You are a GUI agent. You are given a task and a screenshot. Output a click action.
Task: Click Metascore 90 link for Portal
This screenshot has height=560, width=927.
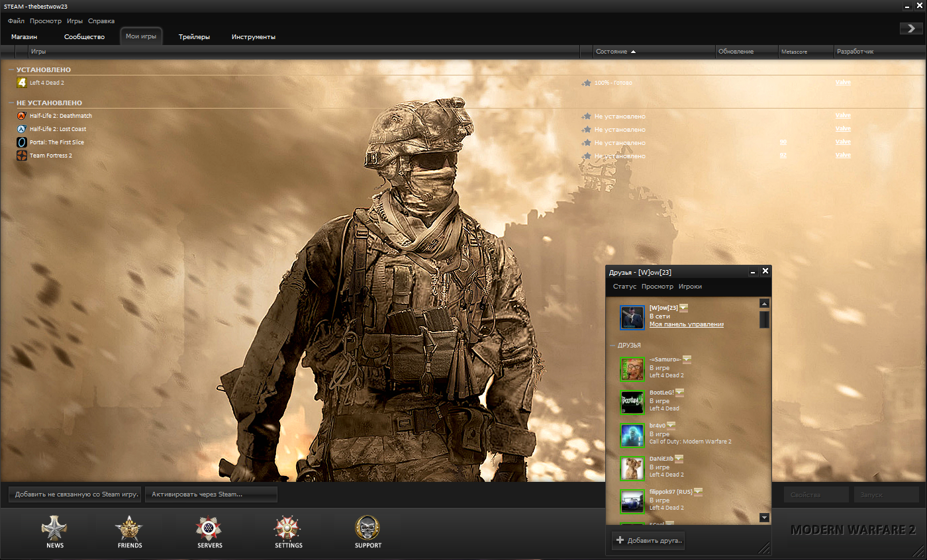pos(783,142)
